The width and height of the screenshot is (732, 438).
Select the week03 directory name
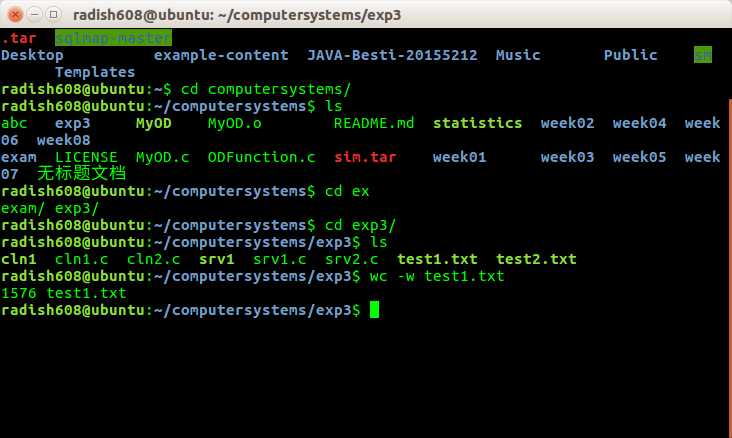[568, 157]
